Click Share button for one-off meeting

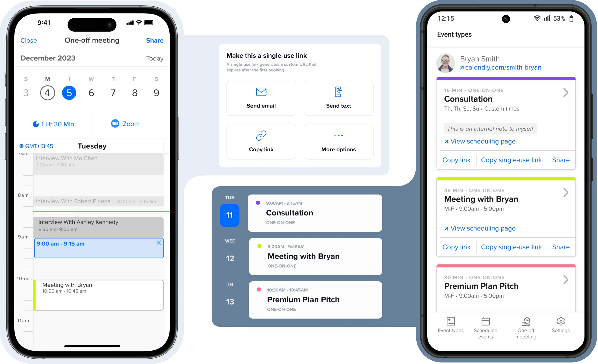click(155, 41)
